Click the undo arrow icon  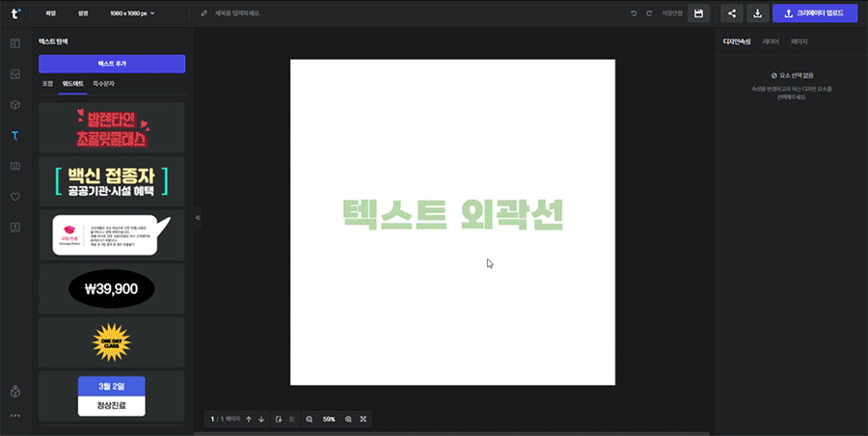coord(634,14)
